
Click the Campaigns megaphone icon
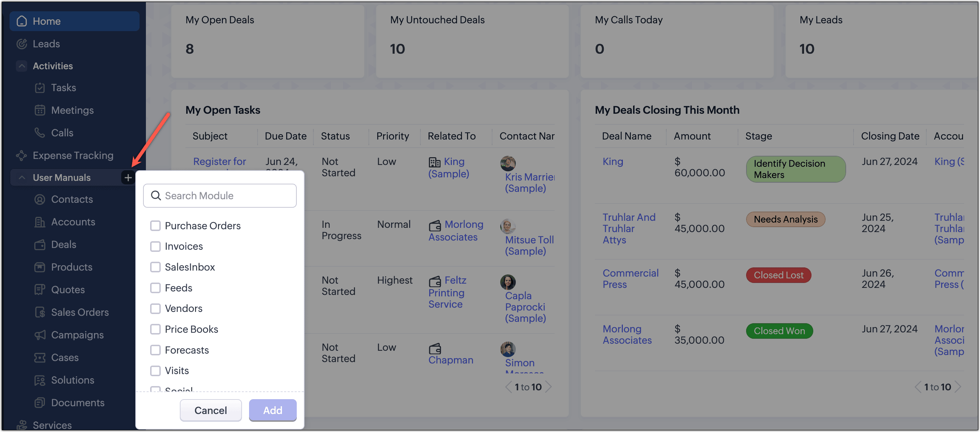40,335
